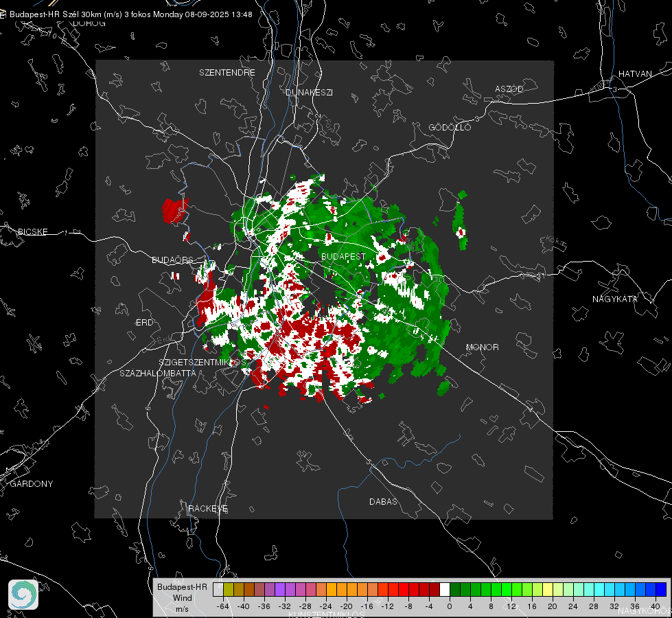The image size is (672, 618).
Task: Click the positive 28 legend value
Action: click(594, 606)
